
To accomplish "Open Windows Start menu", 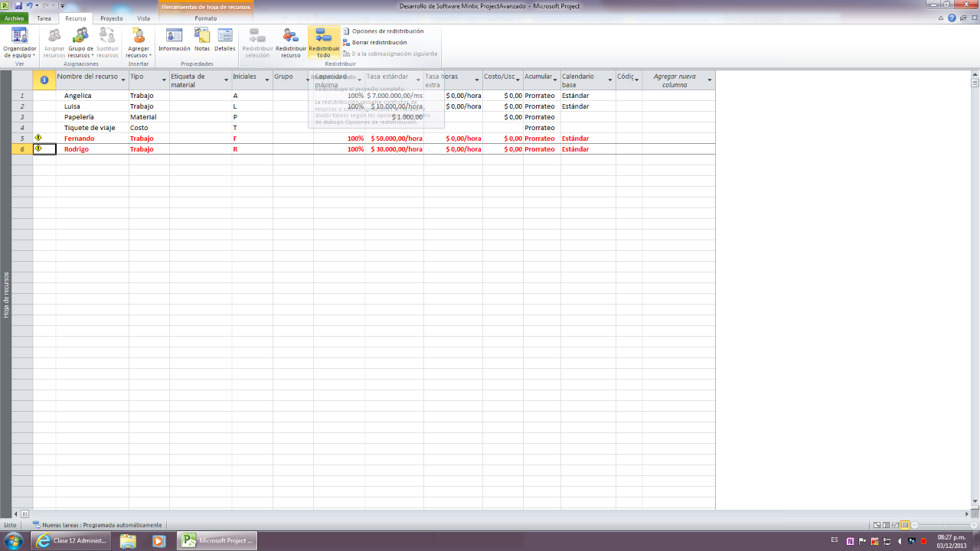I will pos(14,540).
